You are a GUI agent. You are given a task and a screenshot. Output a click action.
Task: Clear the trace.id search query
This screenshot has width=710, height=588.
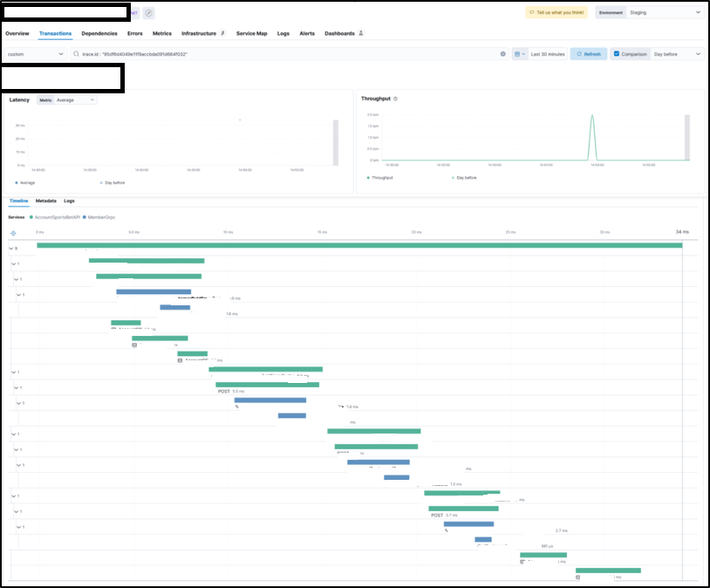tap(502, 54)
